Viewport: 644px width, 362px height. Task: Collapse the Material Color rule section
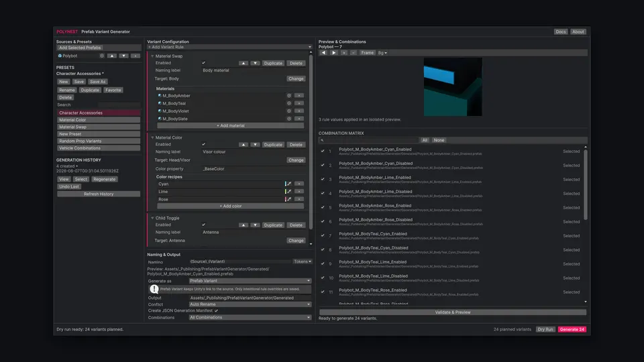pos(152,137)
